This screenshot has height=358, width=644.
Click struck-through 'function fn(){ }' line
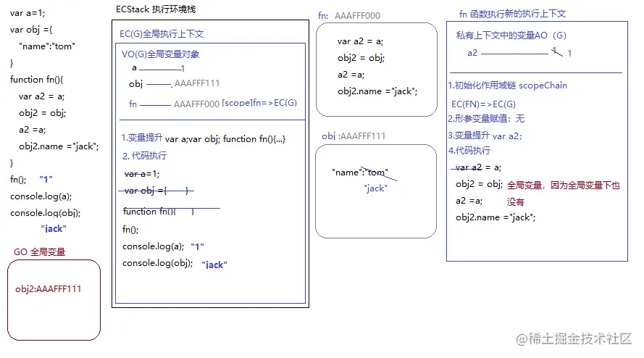pos(160,212)
